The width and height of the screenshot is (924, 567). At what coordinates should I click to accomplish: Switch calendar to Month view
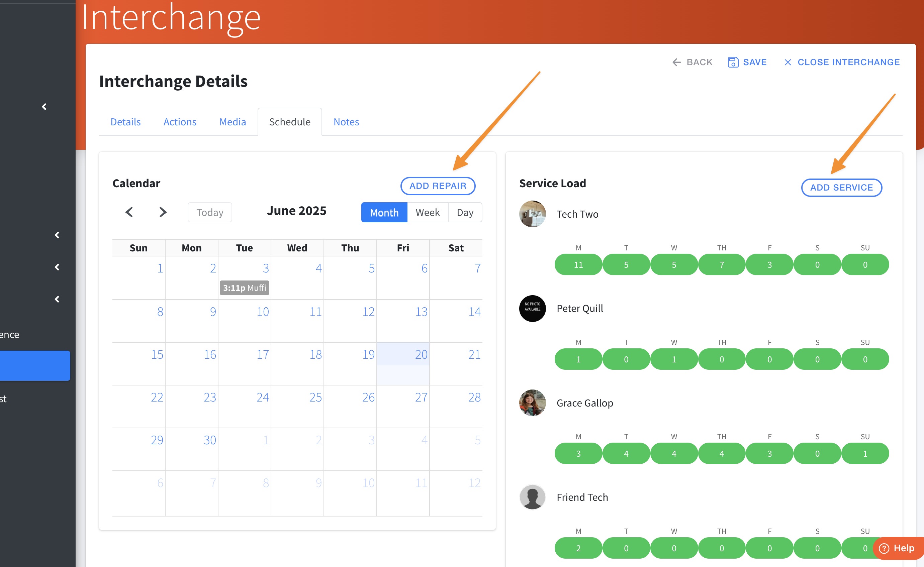coord(384,213)
